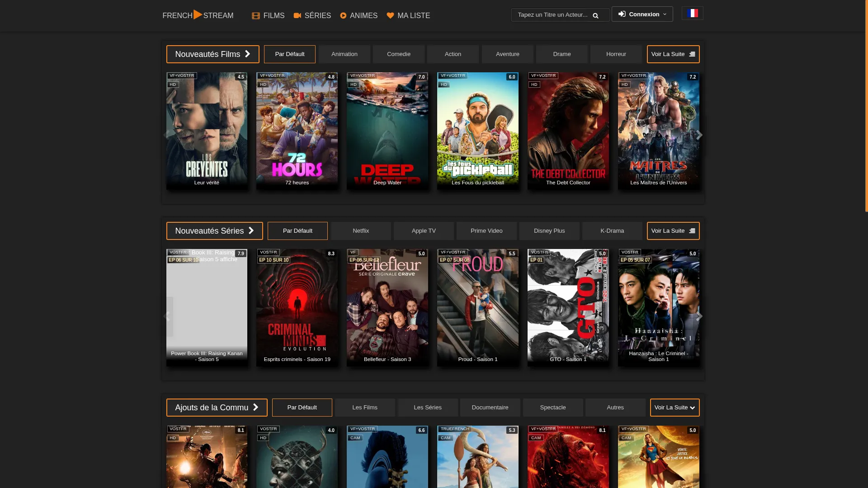This screenshot has width=868, height=488.
Task: Click the search magnifier icon
Action: (x=595, y=15)
